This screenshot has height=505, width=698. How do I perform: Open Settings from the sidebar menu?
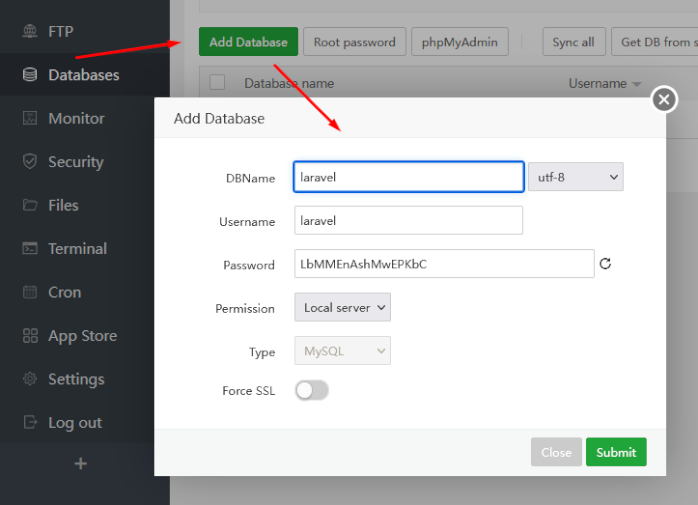[76, 379]
